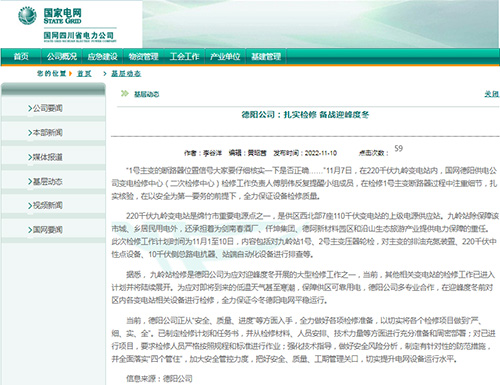This screenshot has width=500, height=385.
Task: Click the State Grid globe logo
Action: (27, 15)
